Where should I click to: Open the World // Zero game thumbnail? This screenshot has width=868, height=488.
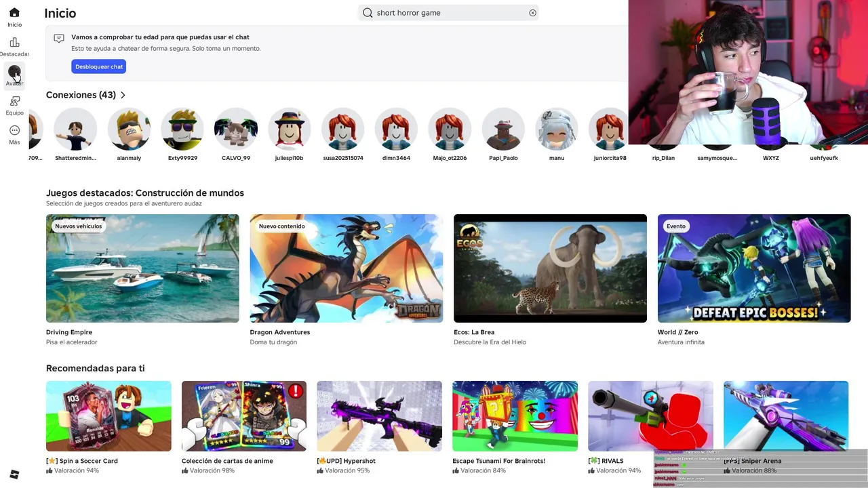pyautogui.click(x=754, y=268)
